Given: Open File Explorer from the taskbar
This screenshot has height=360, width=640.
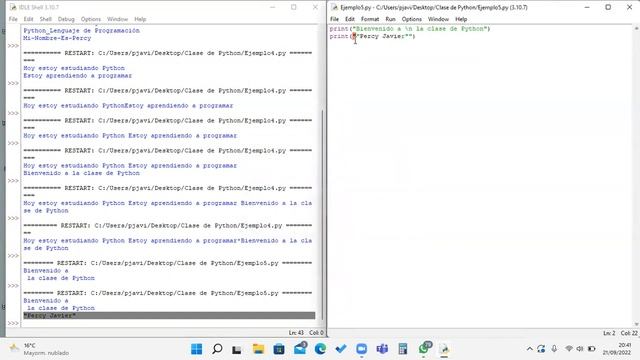Looking at the screenshot, I should click(x=258, y=349).
